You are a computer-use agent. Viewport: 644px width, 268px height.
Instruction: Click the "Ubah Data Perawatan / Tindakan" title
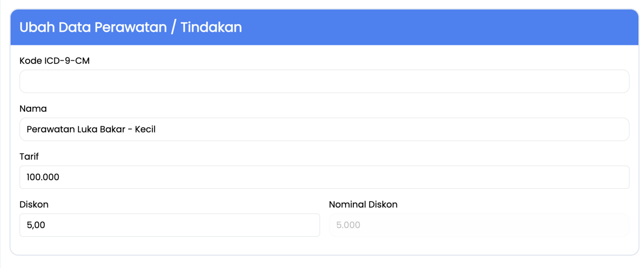click(x=131, y=27)
